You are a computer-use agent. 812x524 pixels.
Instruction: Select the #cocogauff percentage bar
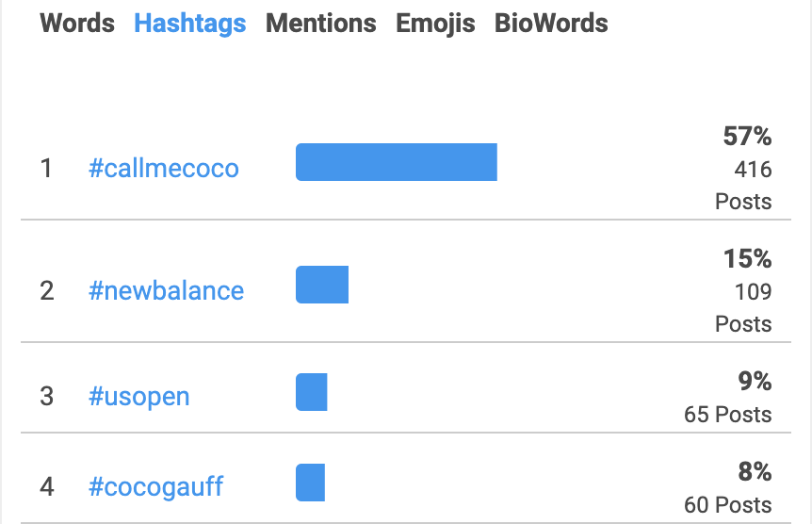(310, 483)
